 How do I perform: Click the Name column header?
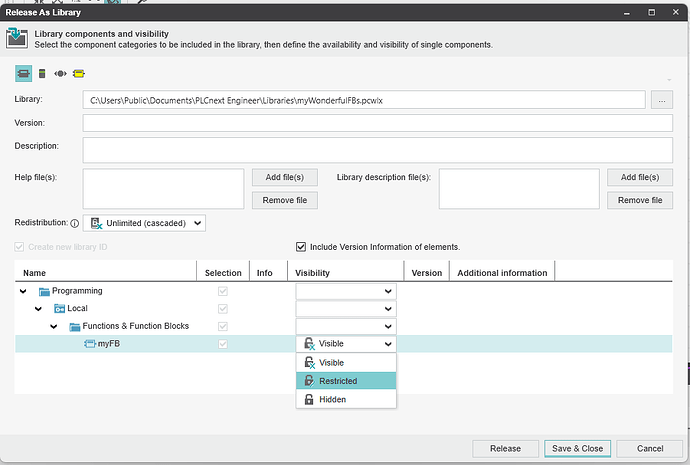click(106, 273)
